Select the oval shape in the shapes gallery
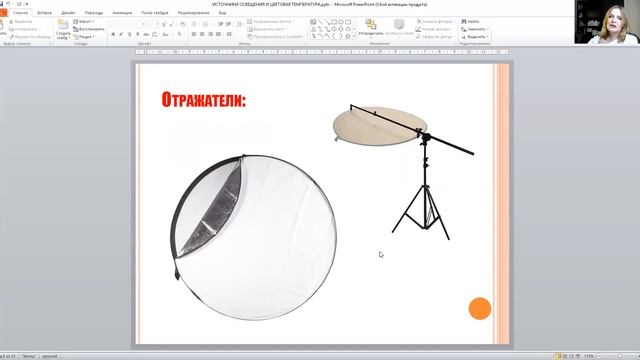 pos(341,22)
